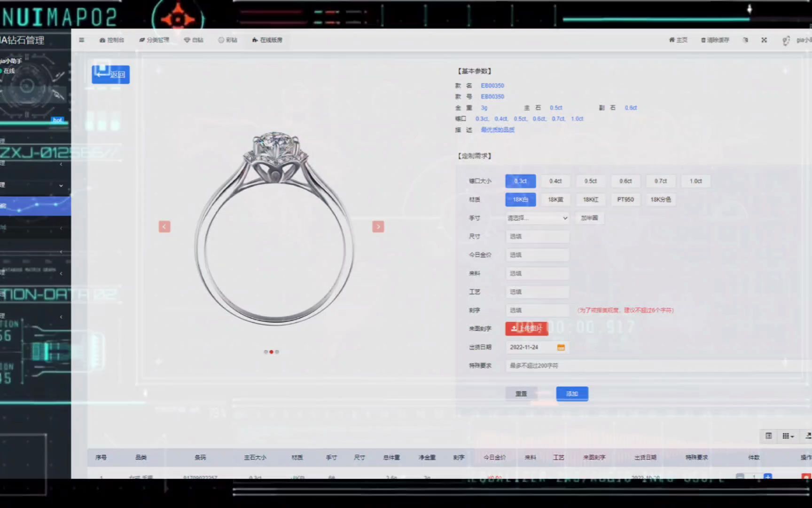Click the blue 添加 add button
The image size is (812, 508).
click(572, 394)
